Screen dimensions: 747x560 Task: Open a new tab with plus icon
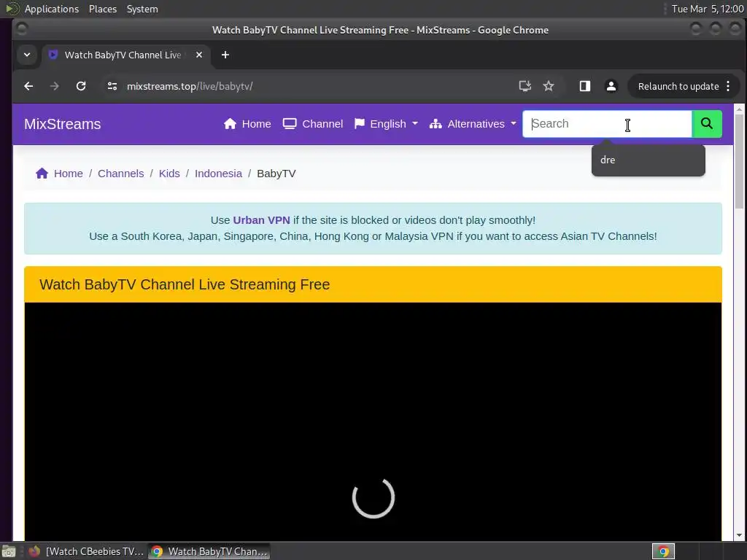coord(225,55)
